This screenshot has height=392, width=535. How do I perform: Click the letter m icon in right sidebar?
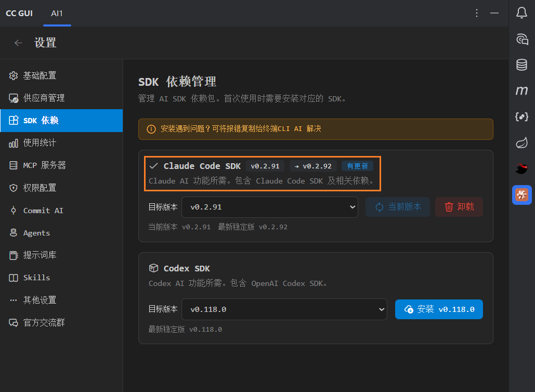tap(521, 90)
